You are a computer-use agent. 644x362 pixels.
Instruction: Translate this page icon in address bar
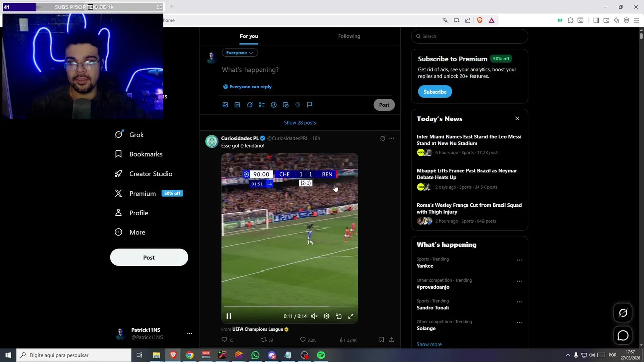coord(445,20)
